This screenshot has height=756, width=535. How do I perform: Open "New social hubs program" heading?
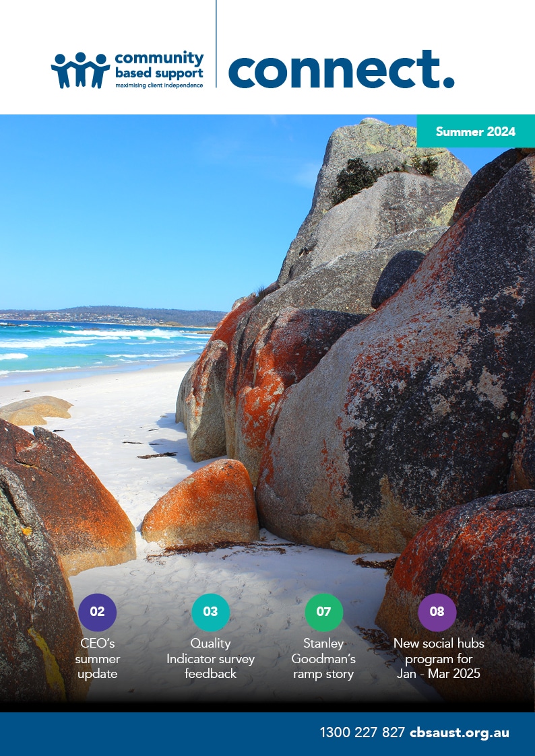pos(439,658)
